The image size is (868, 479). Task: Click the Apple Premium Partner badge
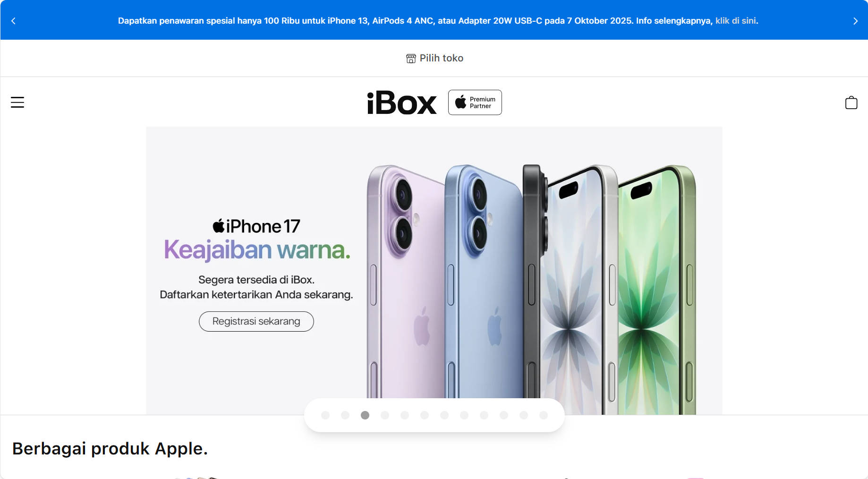pos(475,103)
